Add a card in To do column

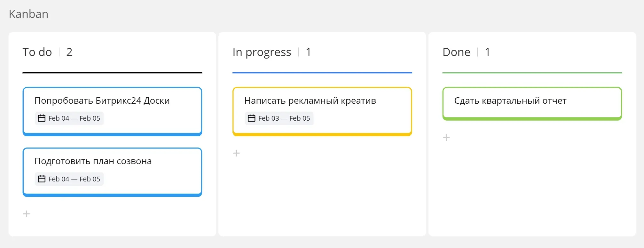tap(27, 214)
